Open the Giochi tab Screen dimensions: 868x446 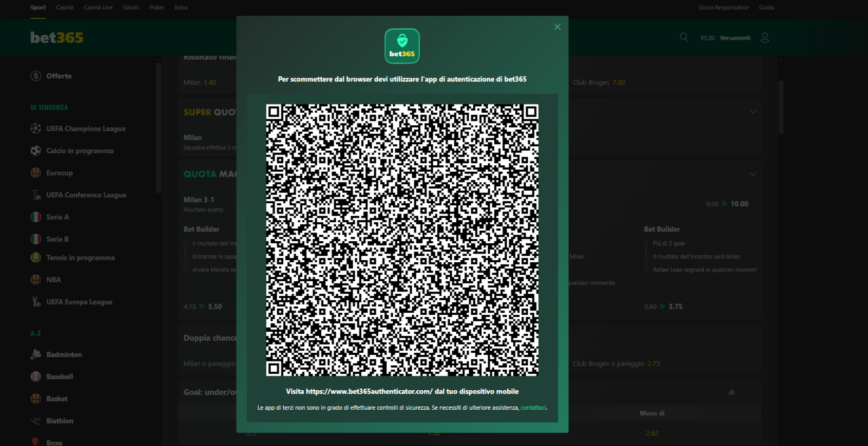coord(131,8)
